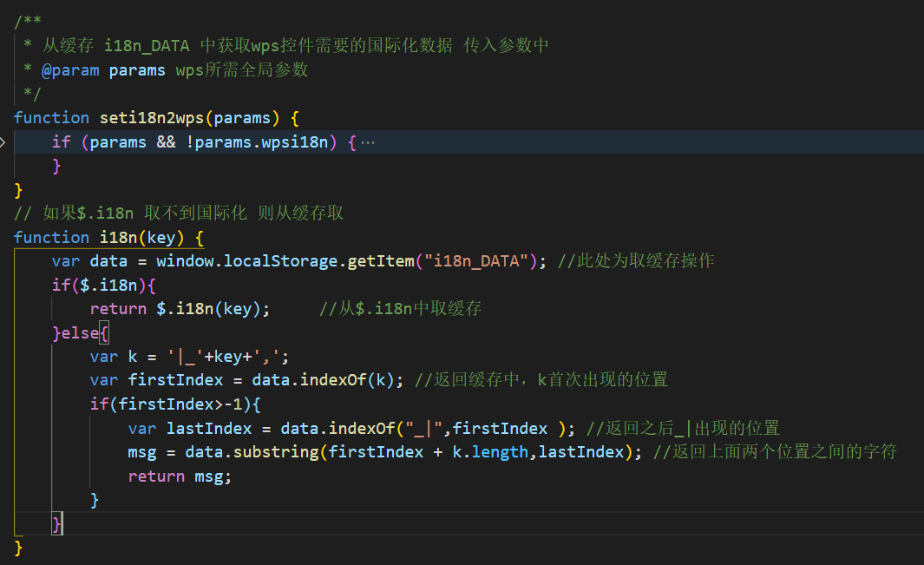This screenshot has width=924, height=565.
Task: Click the wpsi18n property in if condition
Action: point(297,142)
